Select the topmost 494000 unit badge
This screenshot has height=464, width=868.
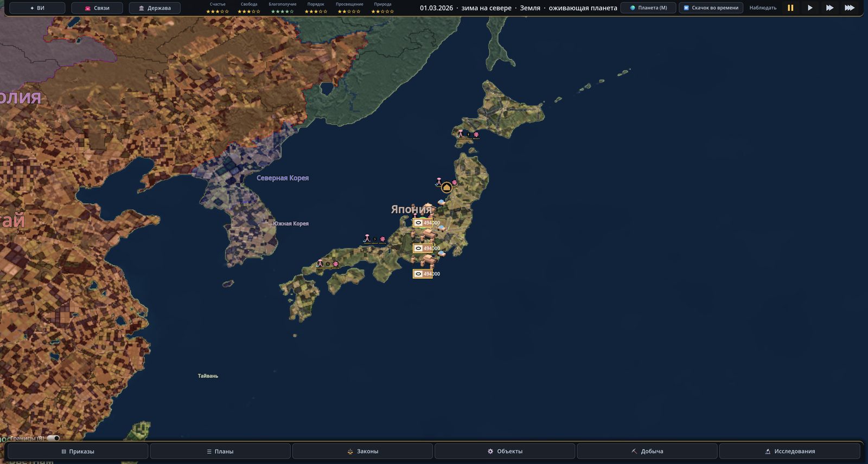coord(423,223)
